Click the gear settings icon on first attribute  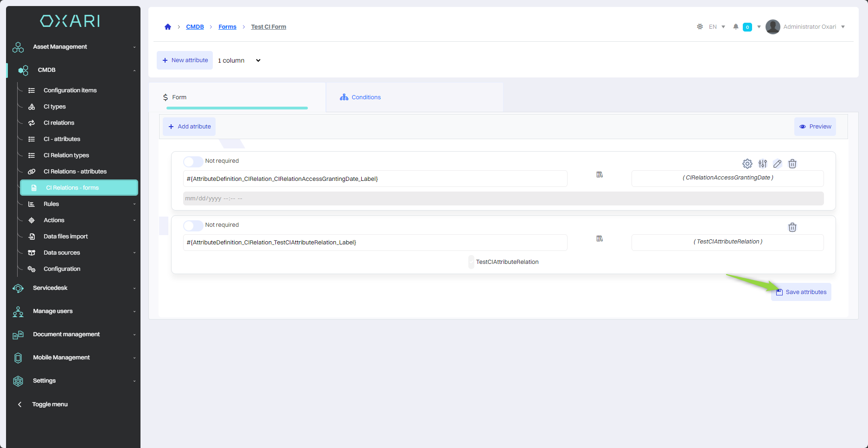coord(747,164)
